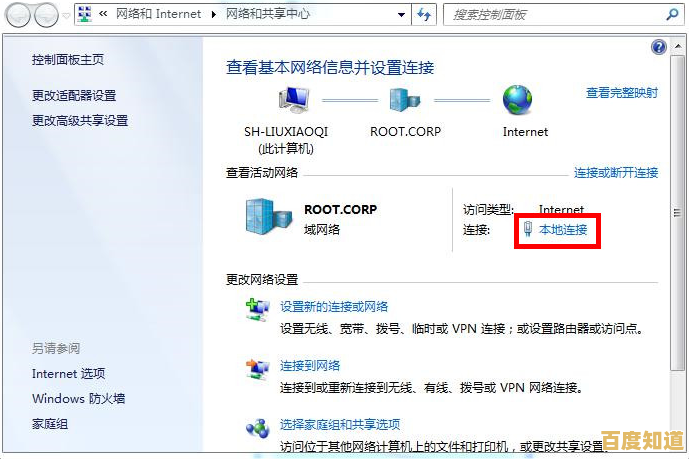Click the scrollbar up arrow

[677, 46]
